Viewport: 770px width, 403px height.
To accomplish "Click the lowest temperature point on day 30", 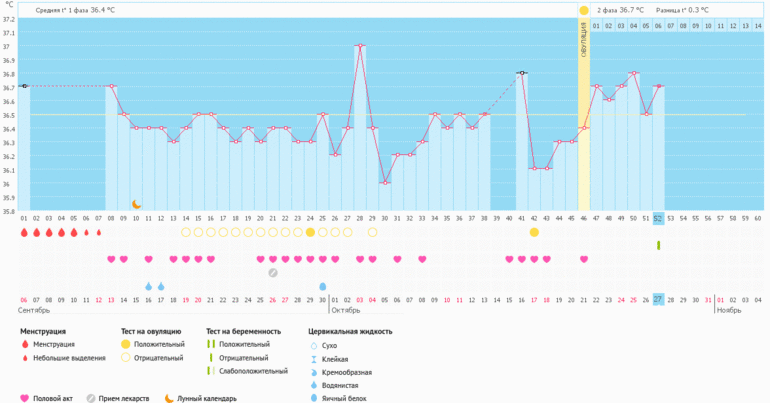I will pyautogui.click(x=385, y=182).
